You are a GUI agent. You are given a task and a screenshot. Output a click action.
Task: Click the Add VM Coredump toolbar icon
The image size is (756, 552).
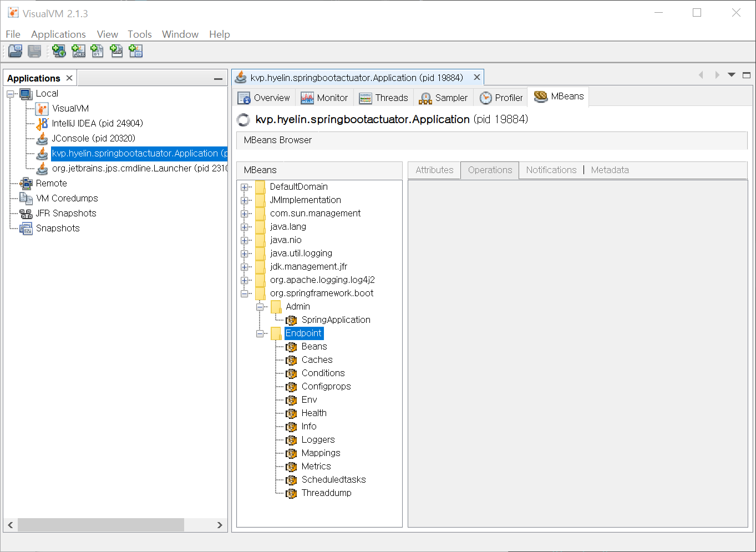pyautogui.click(x=97, y=51)
